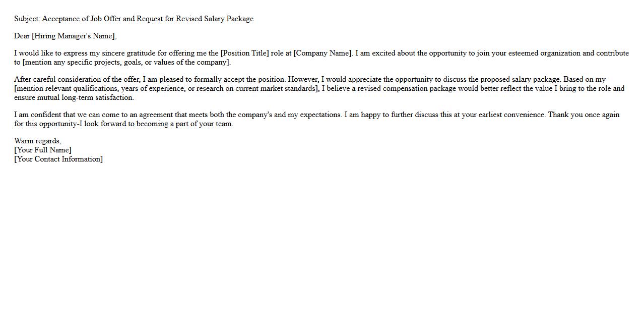Click the Subject line of the letter

coord(134,19)
